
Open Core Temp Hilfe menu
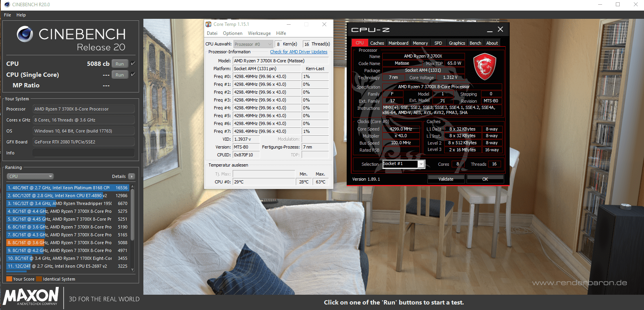(x=281, y=33)
